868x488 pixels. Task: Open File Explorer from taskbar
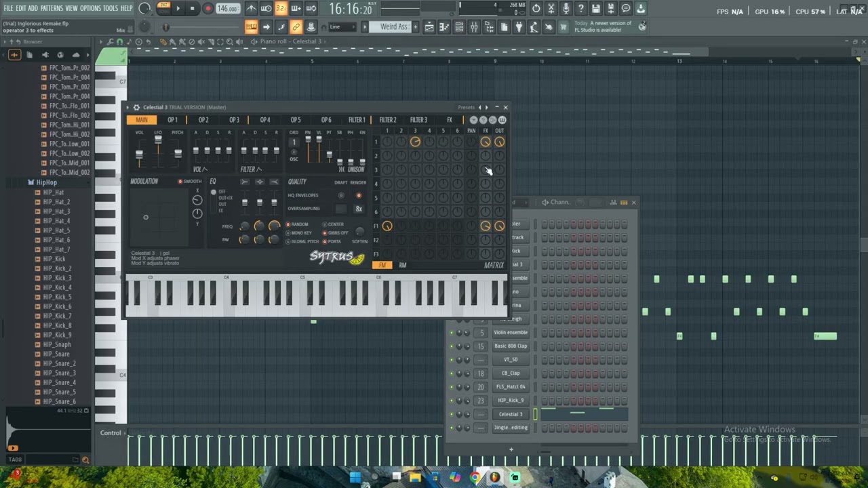415,478
